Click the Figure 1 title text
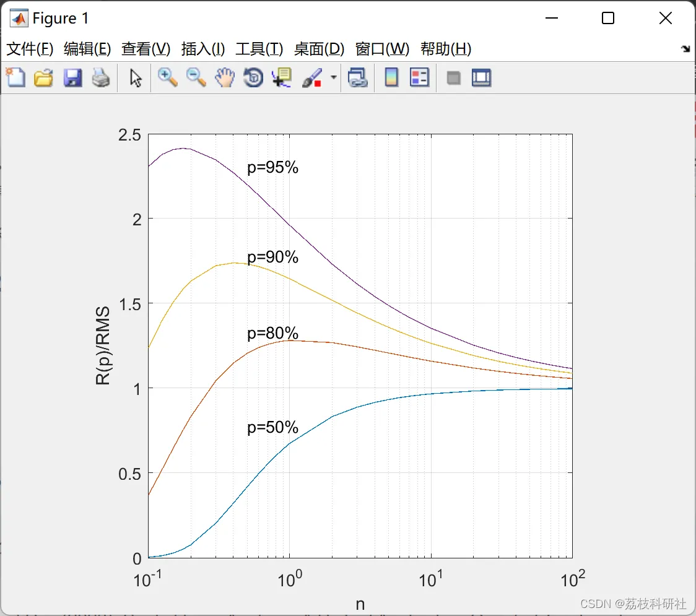The width and height of the screenshot is (696, 616). click(x=60, y=18)
